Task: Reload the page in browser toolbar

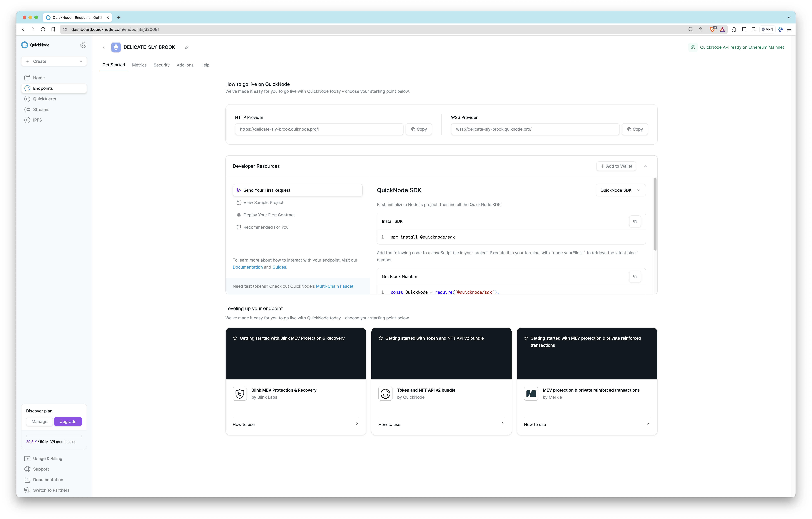Action: pyautogui.click(x=43, y=29)
